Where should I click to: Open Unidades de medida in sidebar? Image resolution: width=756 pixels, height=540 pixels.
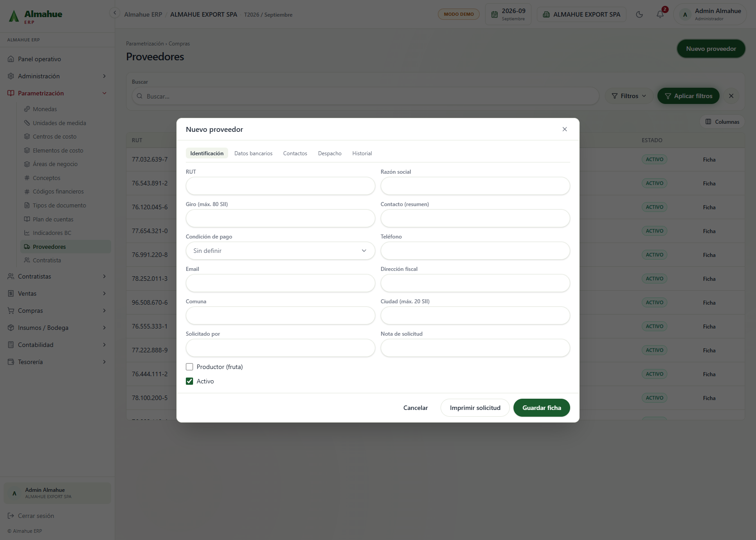pyautogui.click(x=59, y=123)
